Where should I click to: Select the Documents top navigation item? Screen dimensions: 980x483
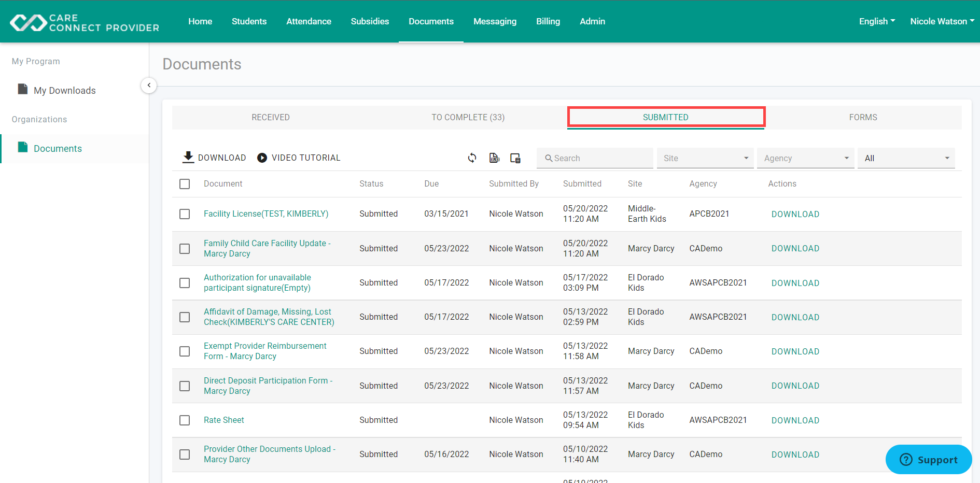[431, 21]
